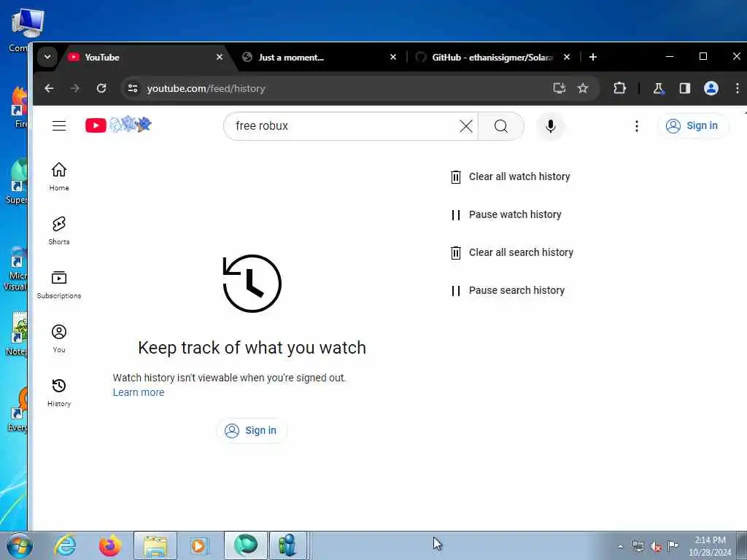
Task: Click Pause search history
Action: (508, 290)
